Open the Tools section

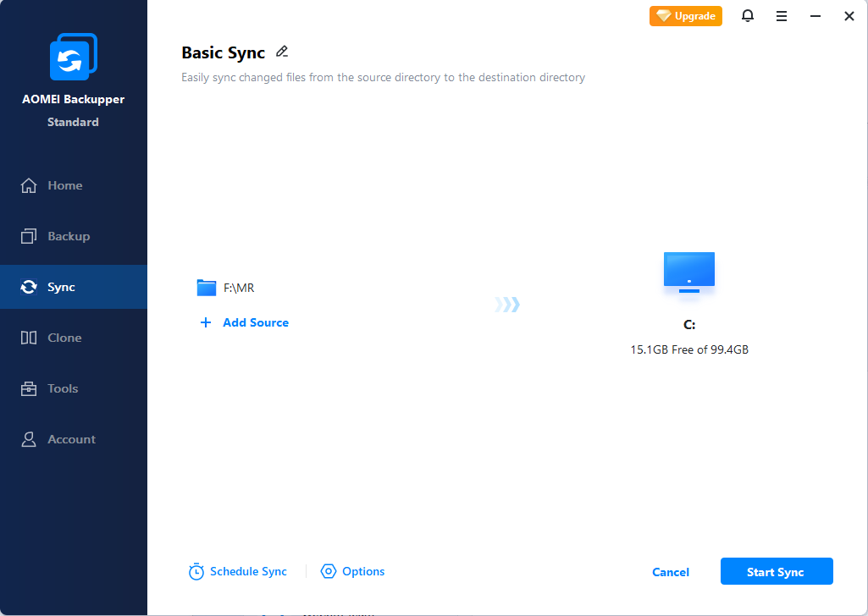(74, 388)
